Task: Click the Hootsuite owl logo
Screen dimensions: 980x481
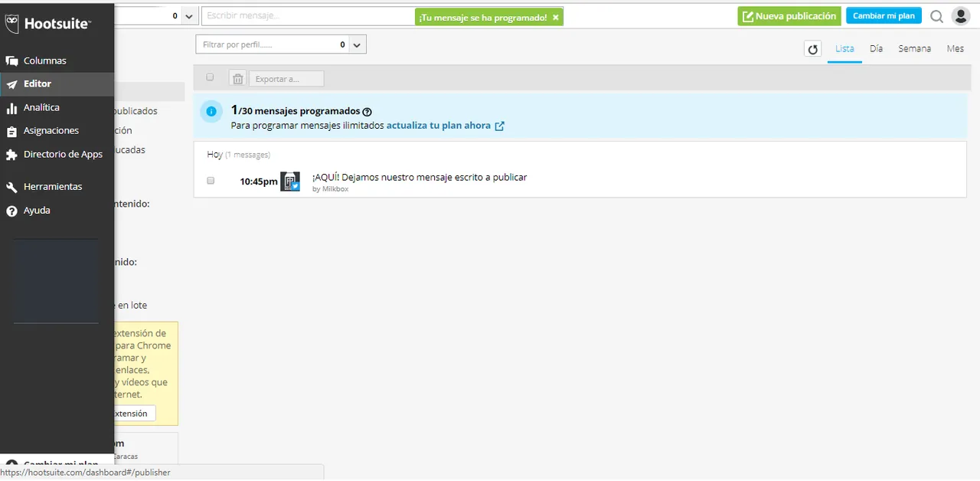Action: (11, 24)
